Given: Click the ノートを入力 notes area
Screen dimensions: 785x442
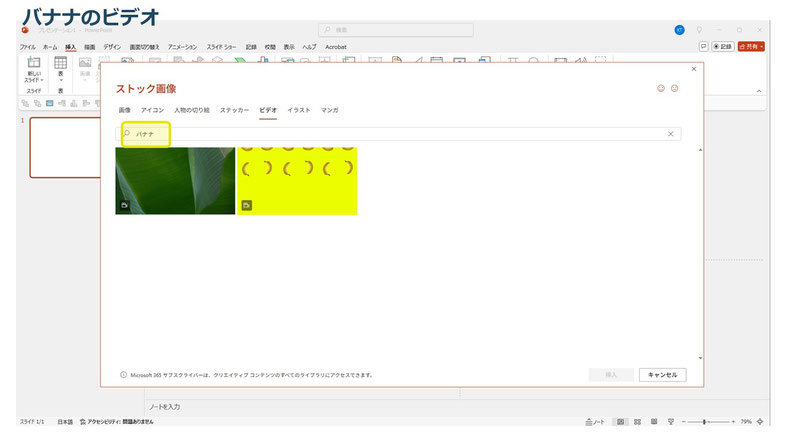Looking at the screenshot, I should coord(165,406).
